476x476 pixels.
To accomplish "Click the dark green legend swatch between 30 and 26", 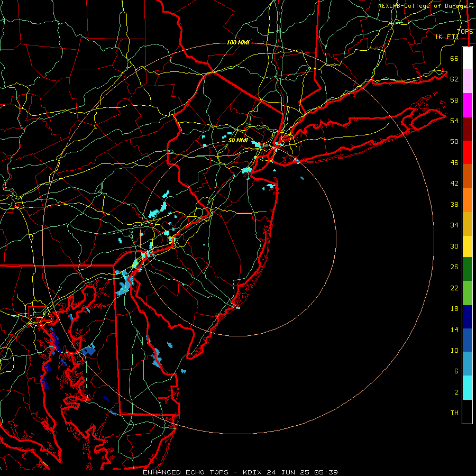I will [467, 269].
